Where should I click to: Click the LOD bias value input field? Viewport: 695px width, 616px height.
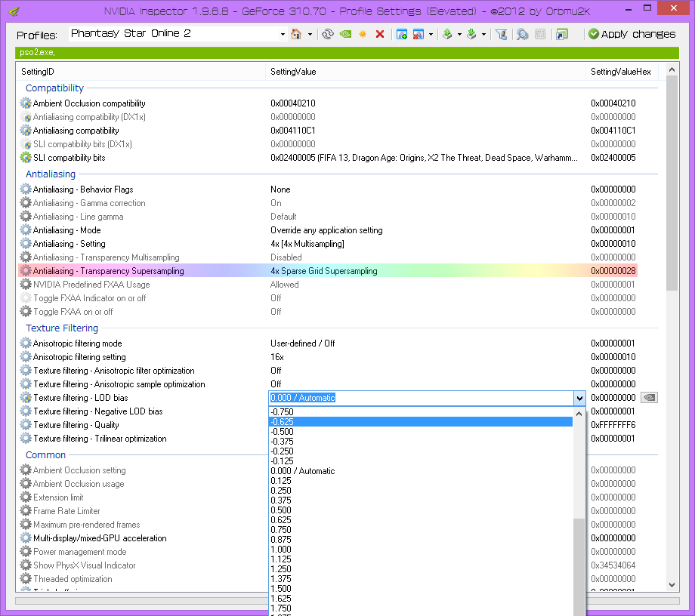421,398
